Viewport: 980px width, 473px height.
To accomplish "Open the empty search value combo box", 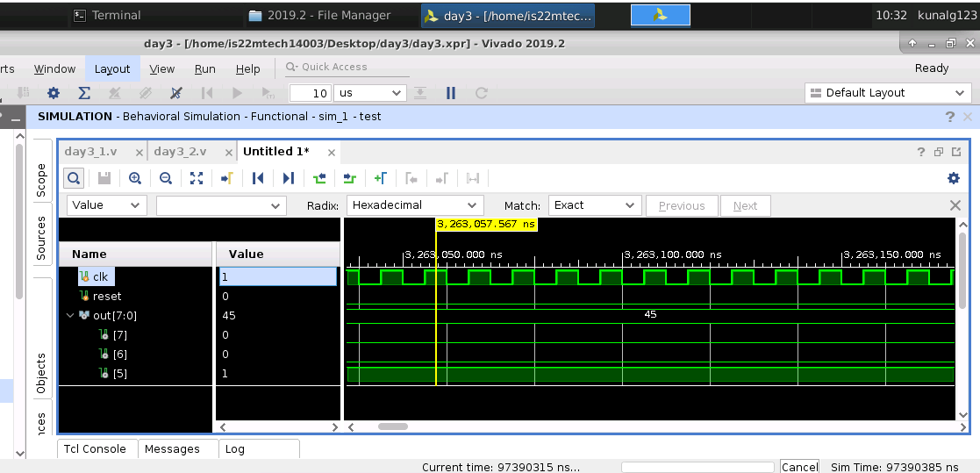I will 221,205.
